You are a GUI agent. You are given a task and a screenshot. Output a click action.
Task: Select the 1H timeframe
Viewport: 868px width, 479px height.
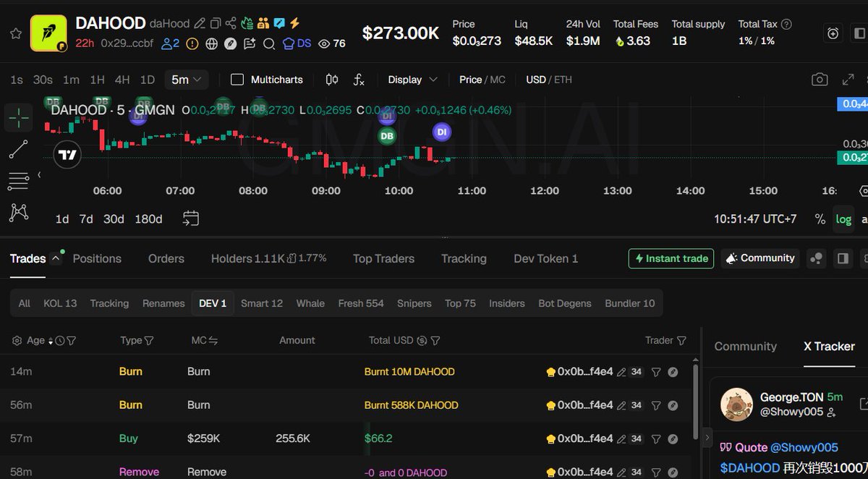(97, 80)
